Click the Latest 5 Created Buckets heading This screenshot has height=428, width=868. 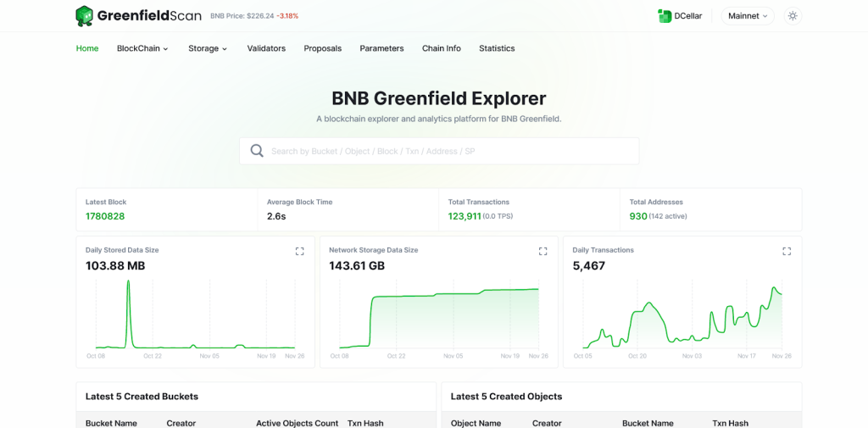142,397
